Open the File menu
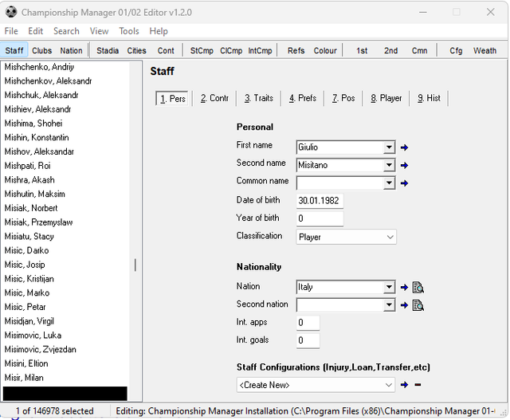The image size is (510, 420). click(11, 31)
